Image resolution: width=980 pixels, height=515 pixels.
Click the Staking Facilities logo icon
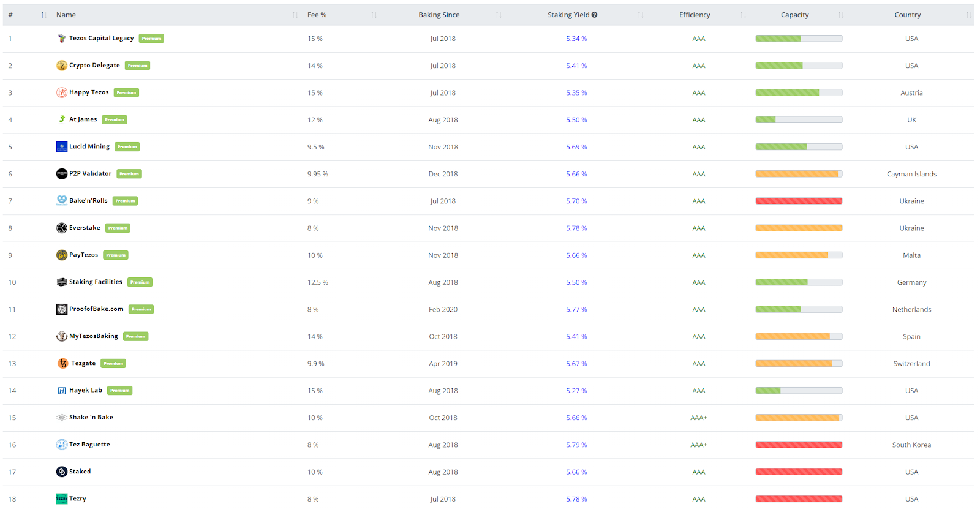(x=62, y=282)
